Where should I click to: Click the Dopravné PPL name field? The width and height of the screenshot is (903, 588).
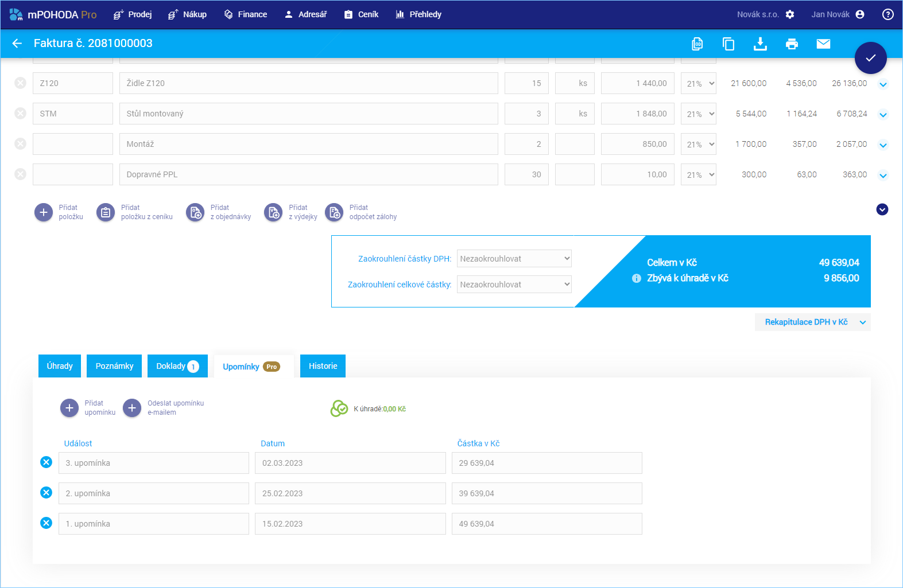coord(309,174)
